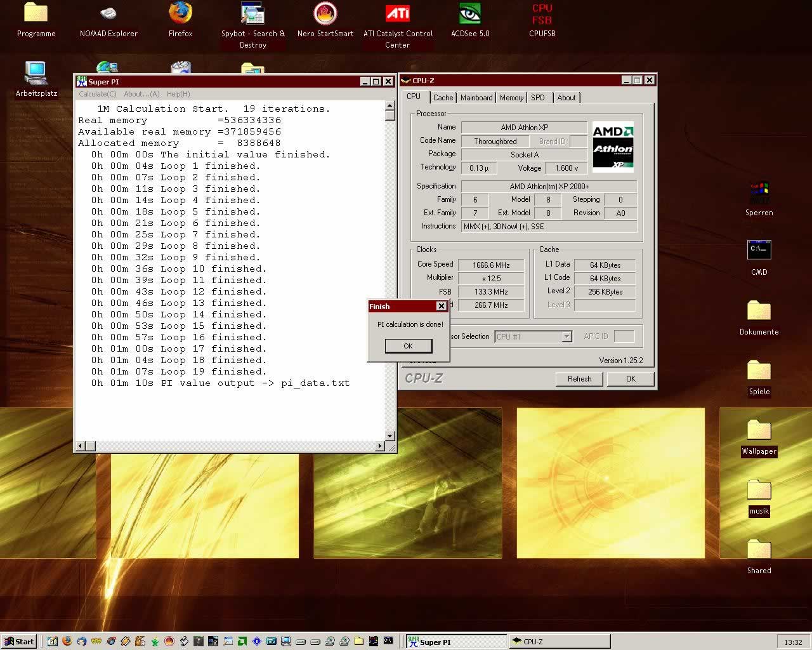
Task: Open the Dokumente folder
Action: tap(759, 317)
